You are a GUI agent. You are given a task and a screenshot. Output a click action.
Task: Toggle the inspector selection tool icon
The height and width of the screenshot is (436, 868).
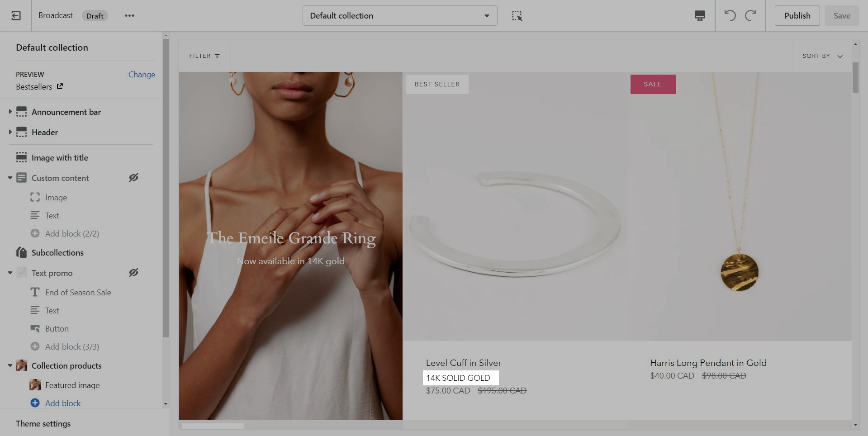(x=517, y=16)
